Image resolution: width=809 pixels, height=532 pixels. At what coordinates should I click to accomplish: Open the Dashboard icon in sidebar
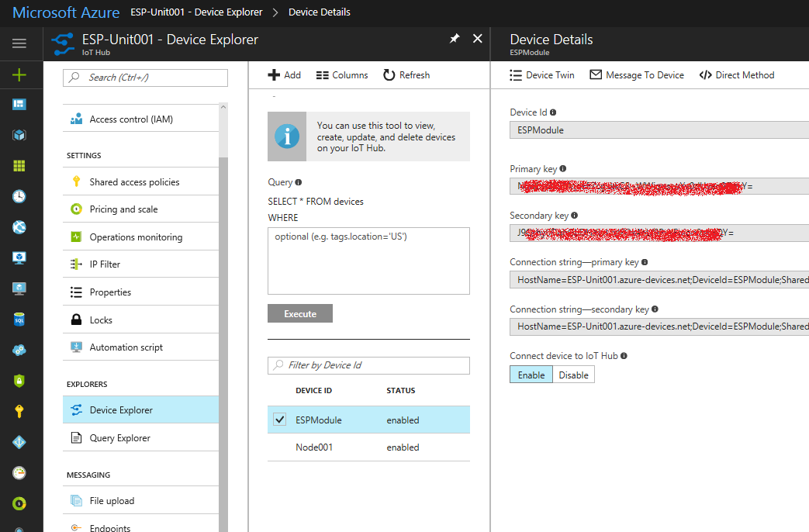[19, 104]
